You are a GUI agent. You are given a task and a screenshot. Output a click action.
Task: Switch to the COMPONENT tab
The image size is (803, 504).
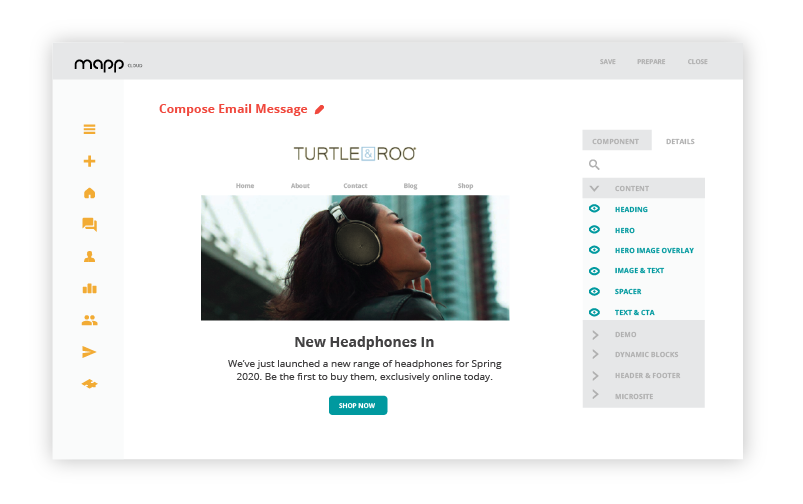tap(617, 140)
